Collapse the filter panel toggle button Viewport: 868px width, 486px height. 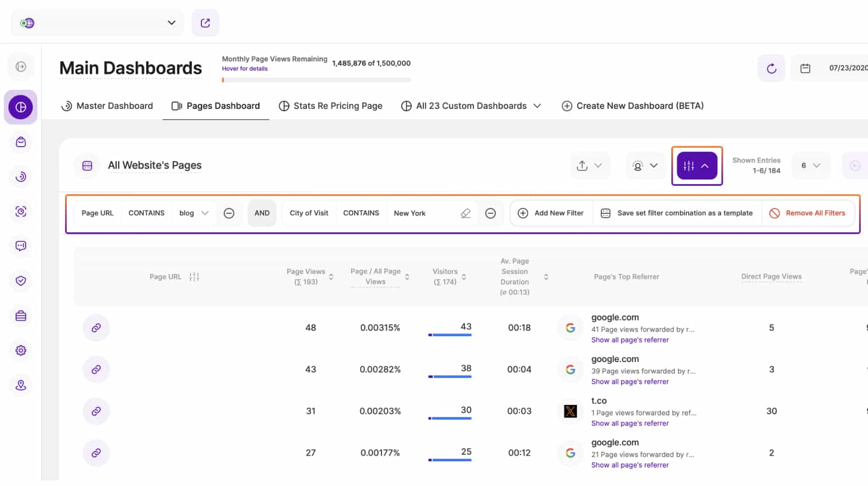click(697, 166)
